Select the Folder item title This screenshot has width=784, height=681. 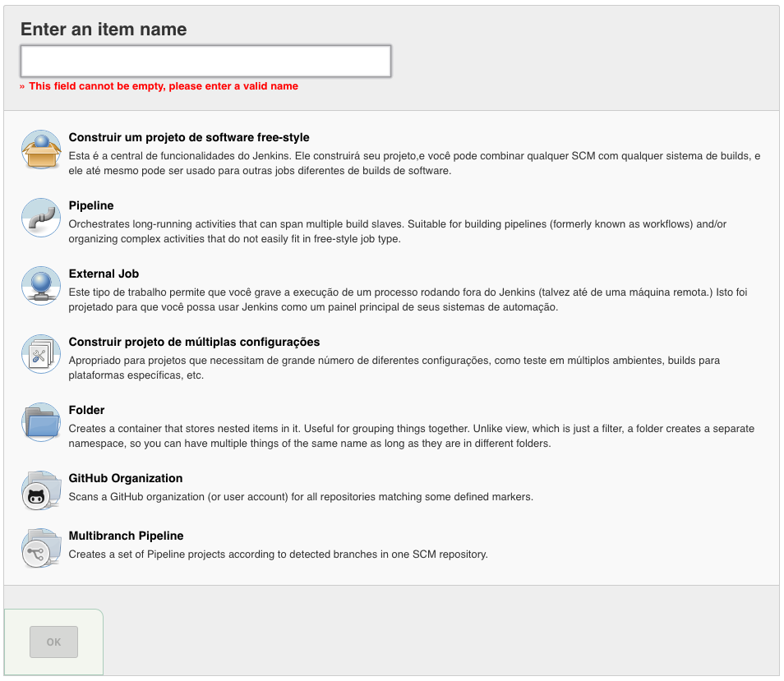point(86,410)
